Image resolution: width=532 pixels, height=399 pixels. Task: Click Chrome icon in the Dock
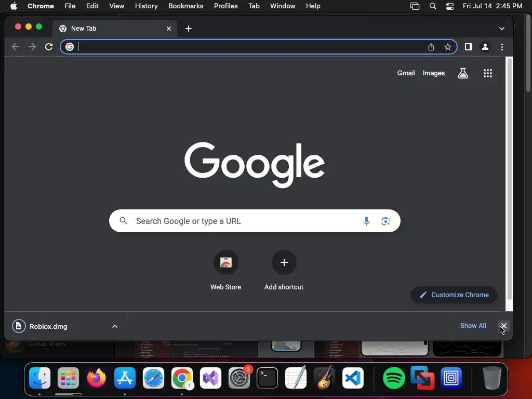[182, 378]
